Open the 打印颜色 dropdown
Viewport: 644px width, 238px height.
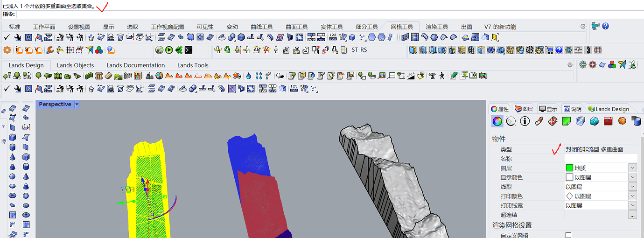click(633, 196)
